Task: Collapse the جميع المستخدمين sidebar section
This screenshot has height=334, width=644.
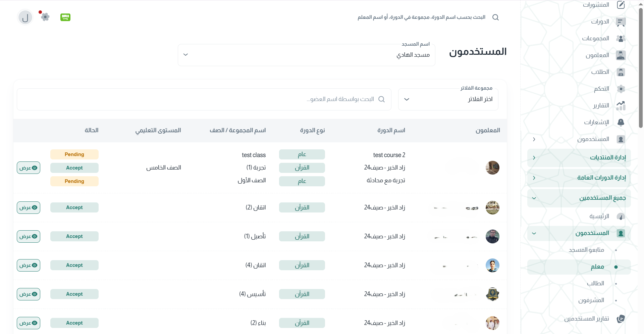Action: point(579,198)
